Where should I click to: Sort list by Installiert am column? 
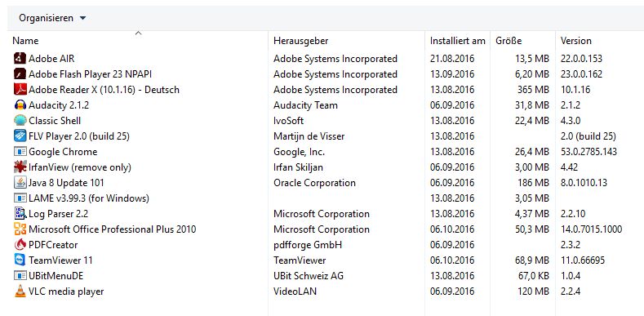pyautogui.click(x=458, y=41)
